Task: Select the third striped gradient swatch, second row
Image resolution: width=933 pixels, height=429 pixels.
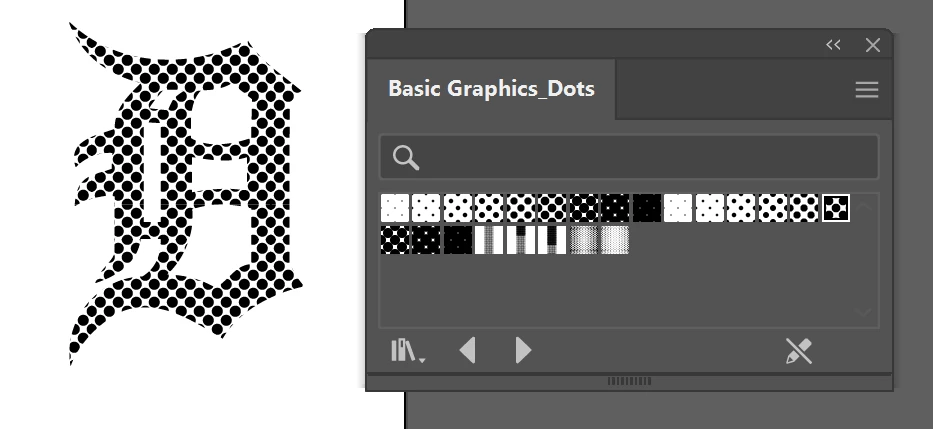Action: [553, 240]
